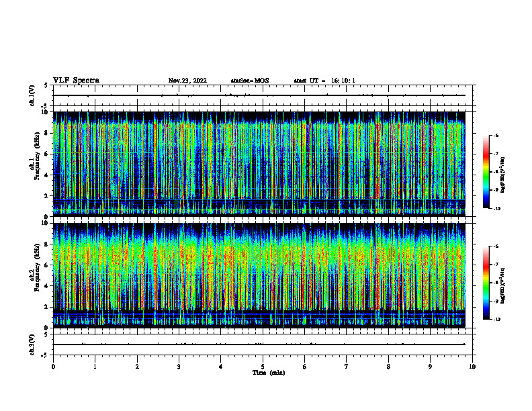Click the "ch.3(V)" waveform axis label

coord(32,345)
